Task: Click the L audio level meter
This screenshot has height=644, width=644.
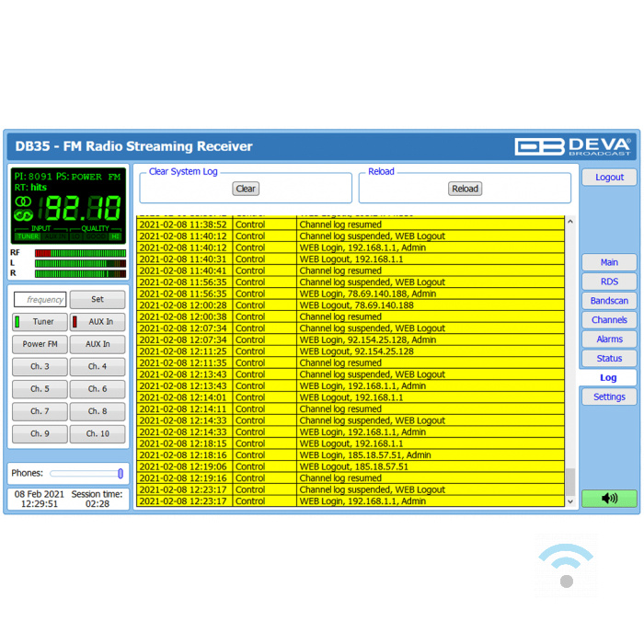Action: pyautogui.click(x=81, y=263)
